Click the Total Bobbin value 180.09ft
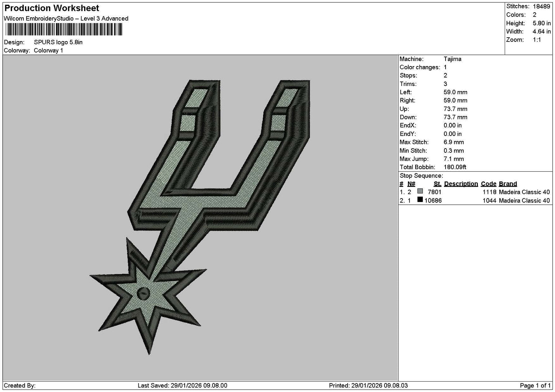Image resolution: width=555 pixels, height=392 pixels. pos(455,167)
